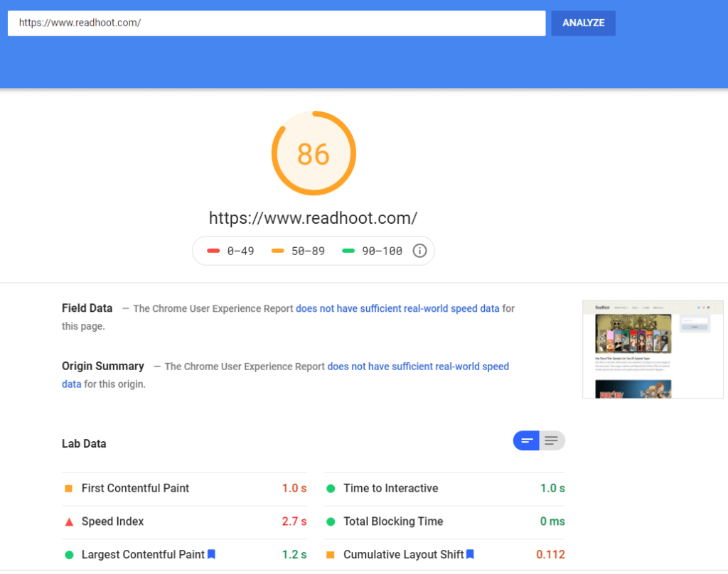Open Field Data insufficient speed data link
Image resolution: width=728 pixels, height=574 pixels.
click(397, 308)
